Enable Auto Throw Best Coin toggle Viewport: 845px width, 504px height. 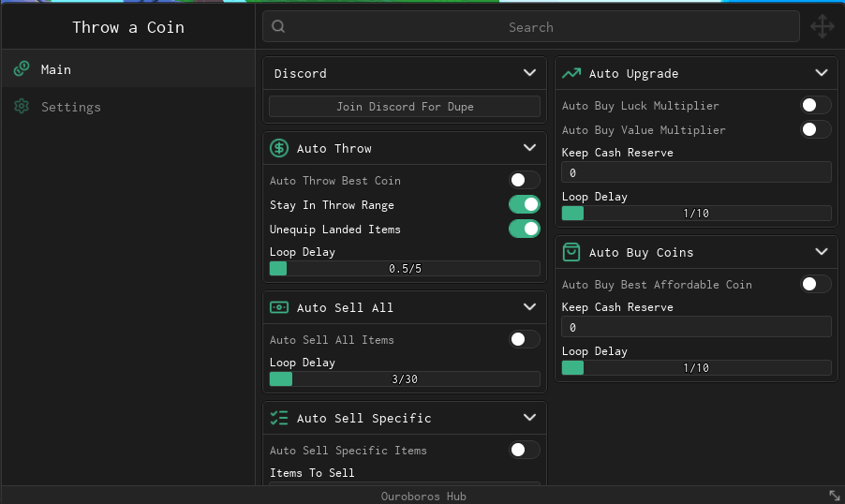pyautogui.click(x=524, y=180)
